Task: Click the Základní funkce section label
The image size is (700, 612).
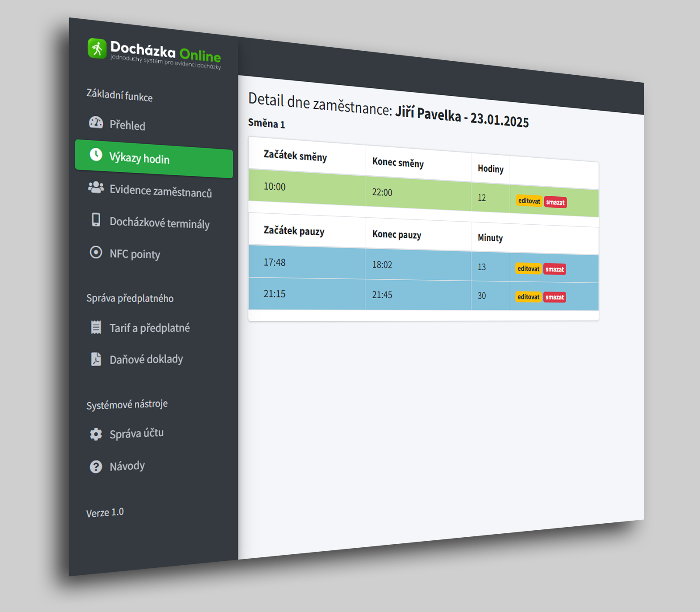Action: click(x=119, y=95)
